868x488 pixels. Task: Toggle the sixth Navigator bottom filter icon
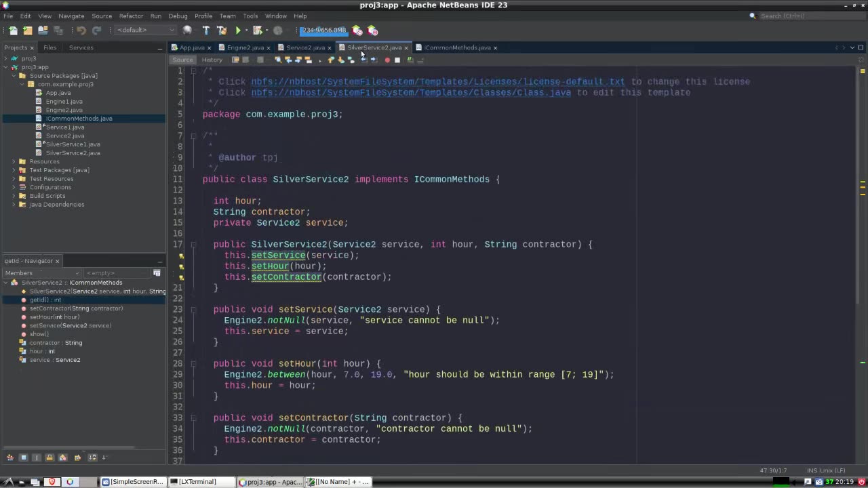click(77, 457)
